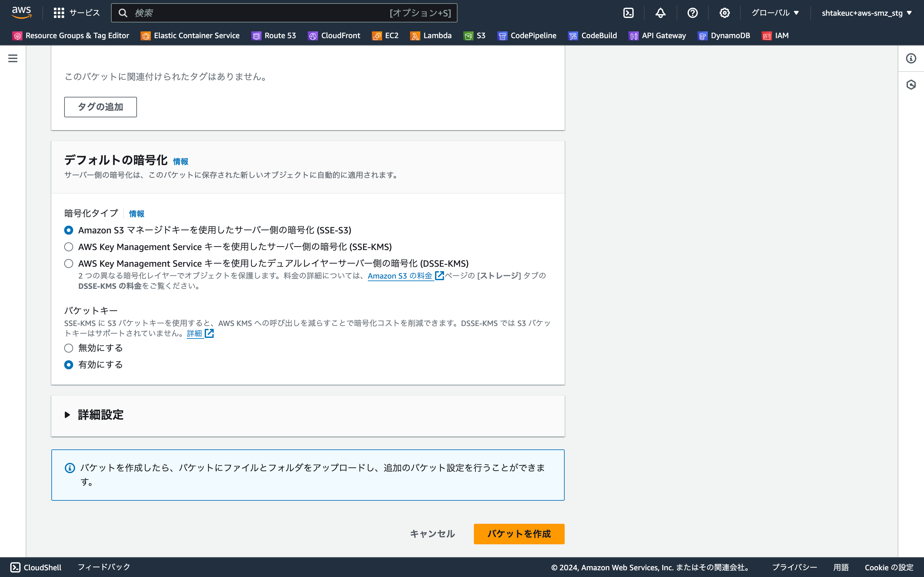Open CloudShell from the bottom bar
This screenshot has height=577, width=924.
[36, 567]
